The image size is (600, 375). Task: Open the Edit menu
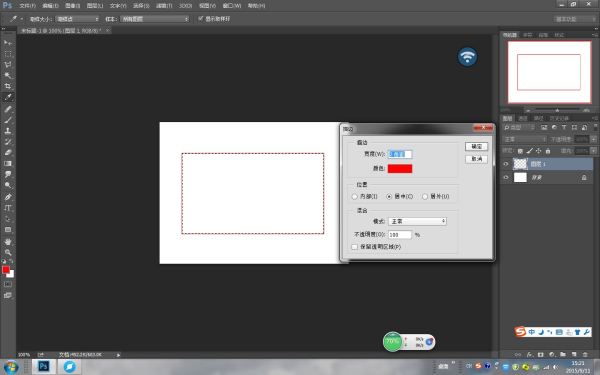tap(51, 6)
